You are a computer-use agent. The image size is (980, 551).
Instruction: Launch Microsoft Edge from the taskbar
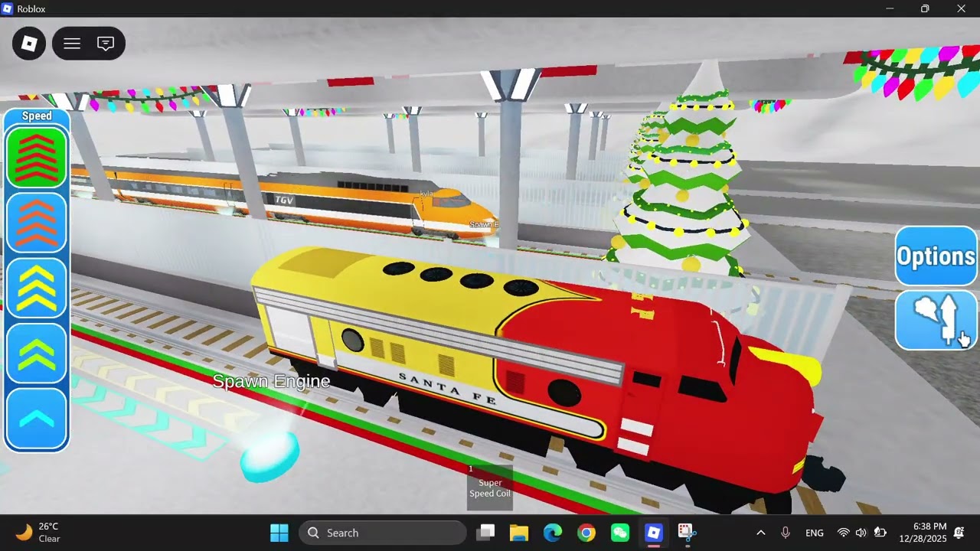click(x=553, y=533)
